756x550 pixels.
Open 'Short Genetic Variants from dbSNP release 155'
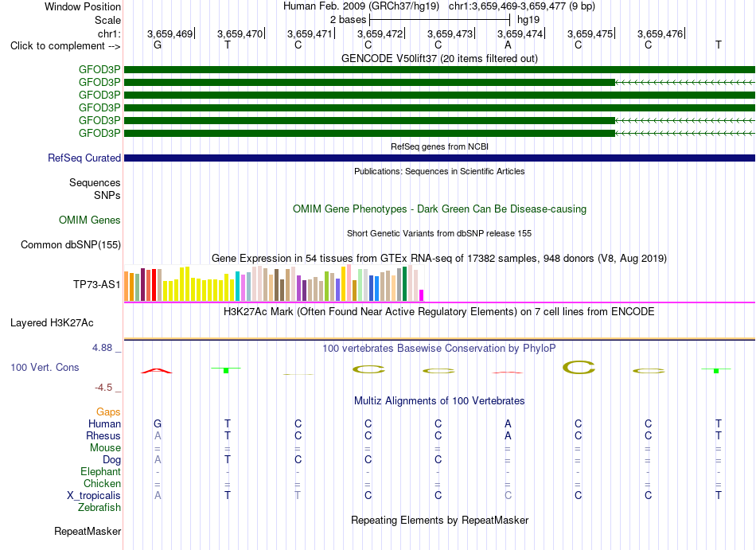pos(439,233)
